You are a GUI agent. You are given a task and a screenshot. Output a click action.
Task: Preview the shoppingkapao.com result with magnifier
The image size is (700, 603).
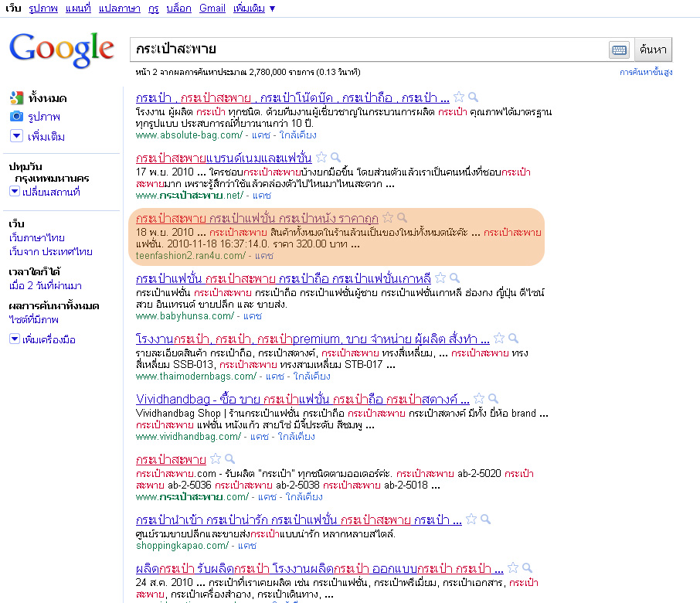tap(486, 519)
